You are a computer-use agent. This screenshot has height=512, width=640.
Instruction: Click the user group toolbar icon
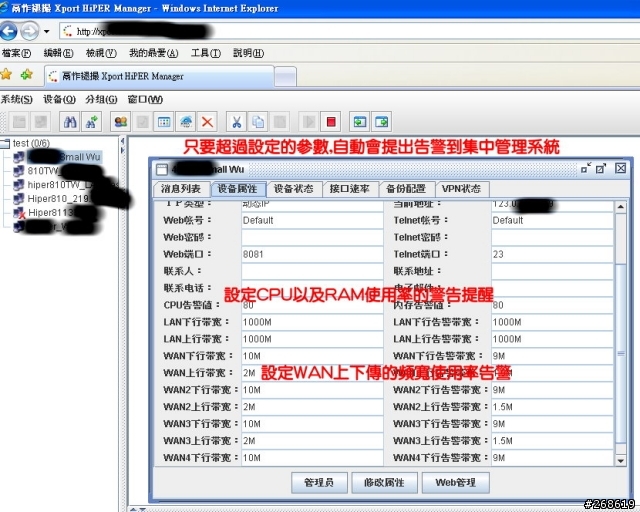[121, 122]
